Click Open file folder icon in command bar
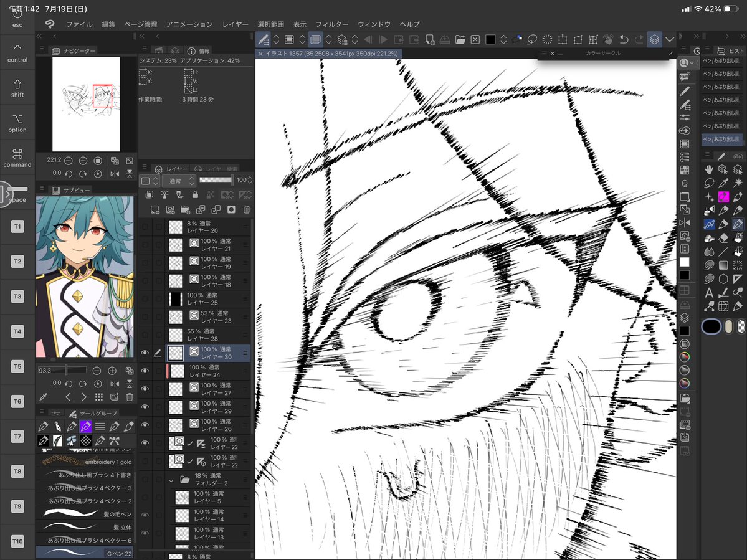Viewport: 747px width, 560px height. (x=460, y=39)
